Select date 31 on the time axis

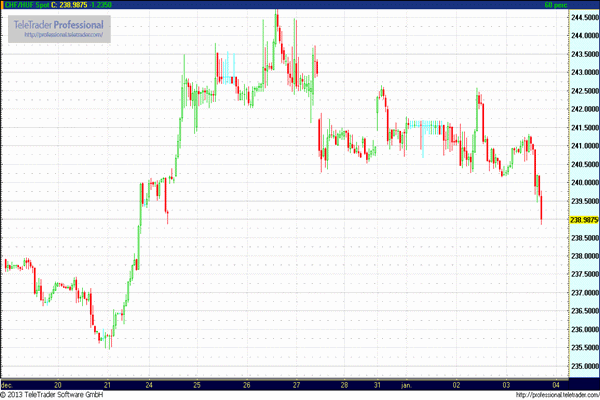(x=379, y=384)
